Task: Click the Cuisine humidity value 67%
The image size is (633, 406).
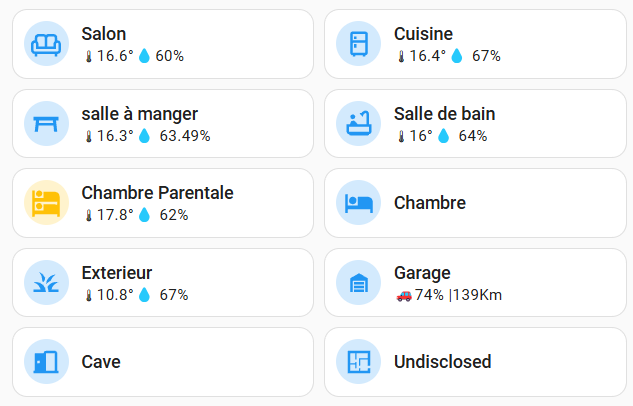Action: (x=486, y=56)
